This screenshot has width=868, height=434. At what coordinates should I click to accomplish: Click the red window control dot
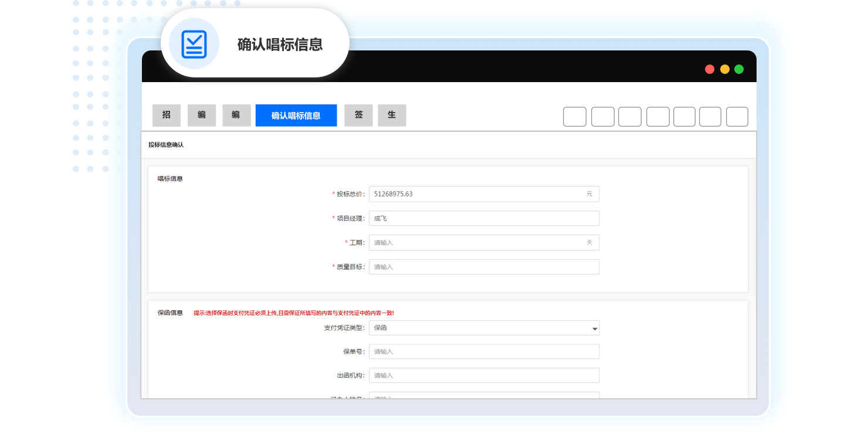[x=710, y=69]
